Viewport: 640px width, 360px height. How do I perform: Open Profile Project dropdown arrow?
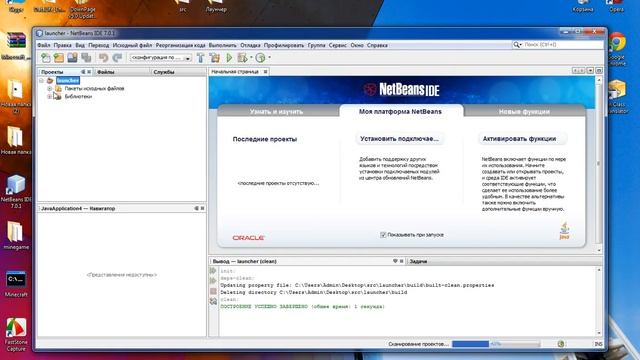pos(269,58)
